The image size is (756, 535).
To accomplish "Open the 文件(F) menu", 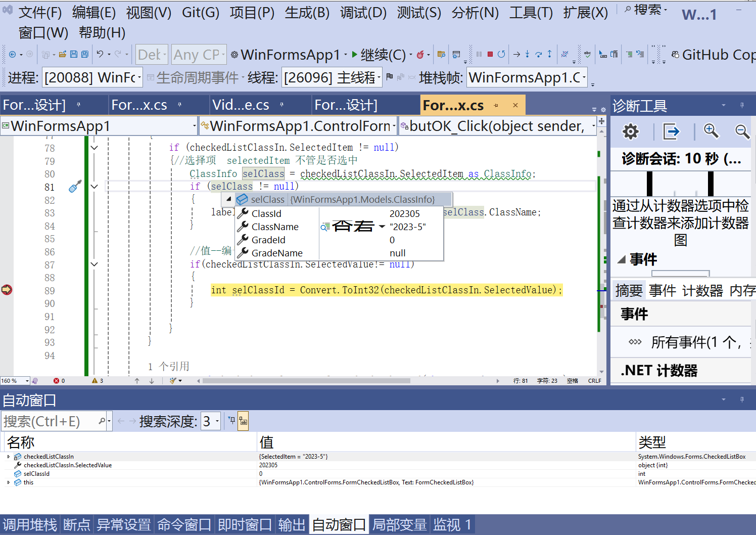I will 40,13.
